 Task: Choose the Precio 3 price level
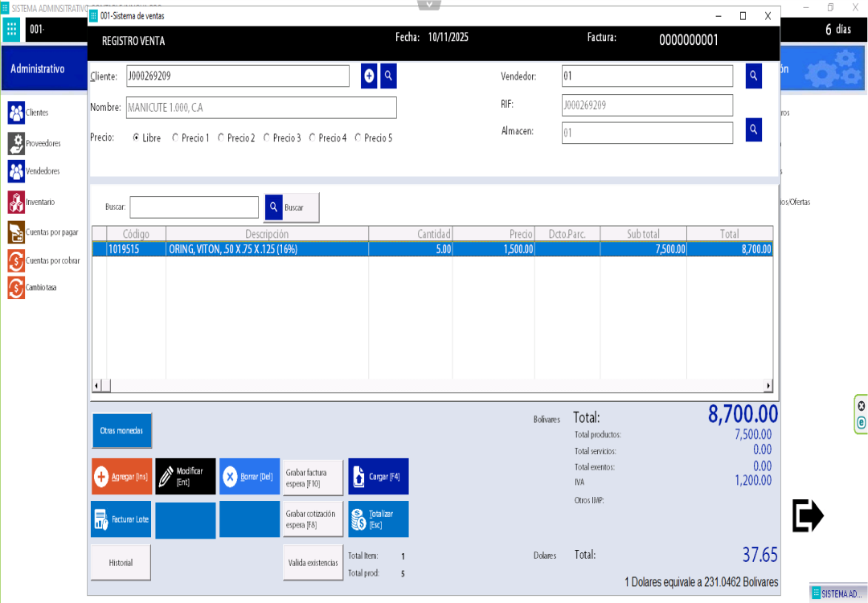[267, 138]
